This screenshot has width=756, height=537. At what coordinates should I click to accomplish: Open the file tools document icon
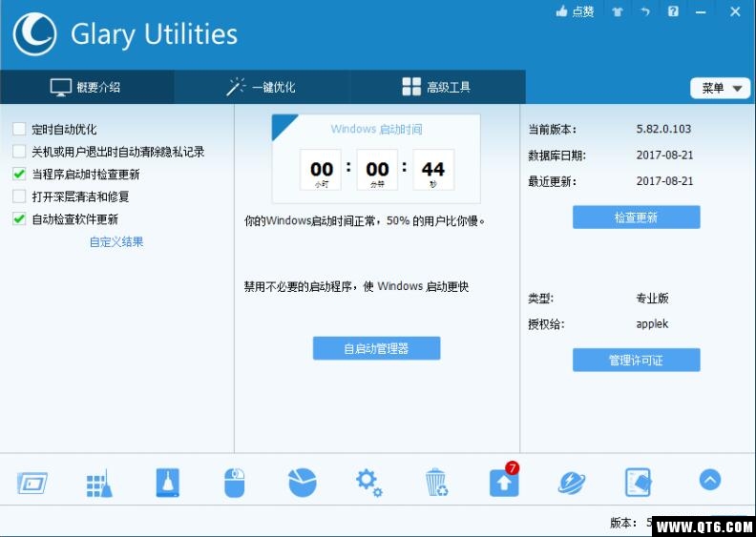click(x=638, y=483)
